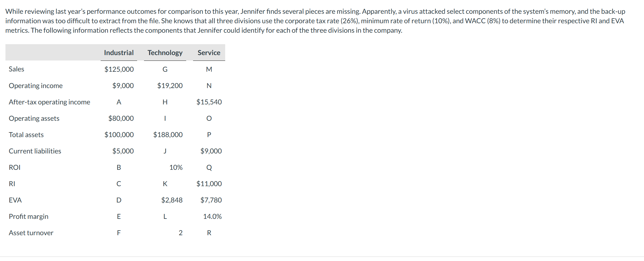Click the Service current liabilities $9,000
Viewport: 644px width, 261px height.
211,151
